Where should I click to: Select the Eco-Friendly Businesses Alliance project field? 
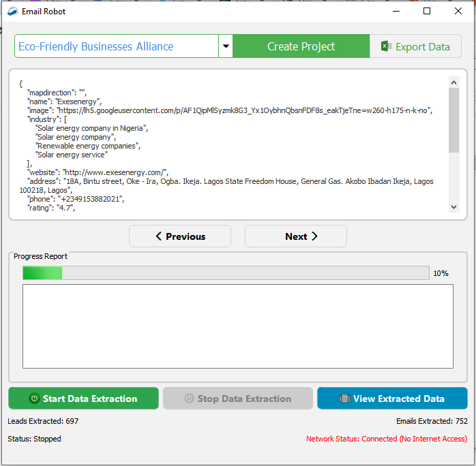point(117,46)
